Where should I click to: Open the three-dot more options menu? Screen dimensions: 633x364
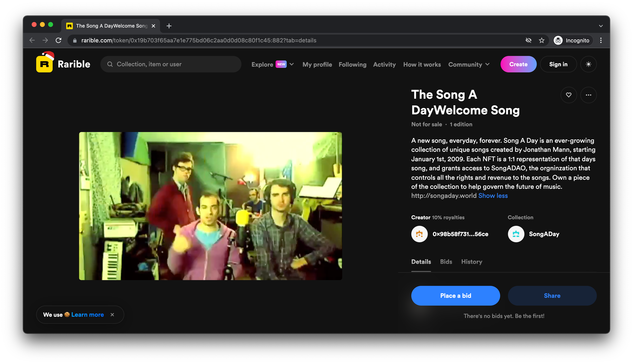point(588,95)
